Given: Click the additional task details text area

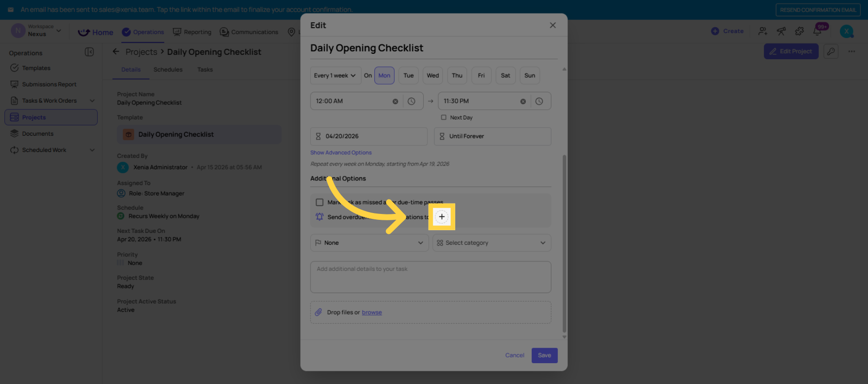Looking at the screenshot, I should (x=430, y=277).
